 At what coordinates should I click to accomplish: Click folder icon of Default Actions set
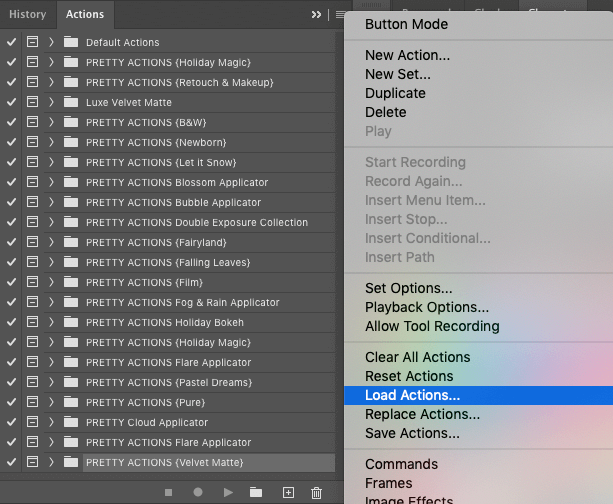[71, 41]
